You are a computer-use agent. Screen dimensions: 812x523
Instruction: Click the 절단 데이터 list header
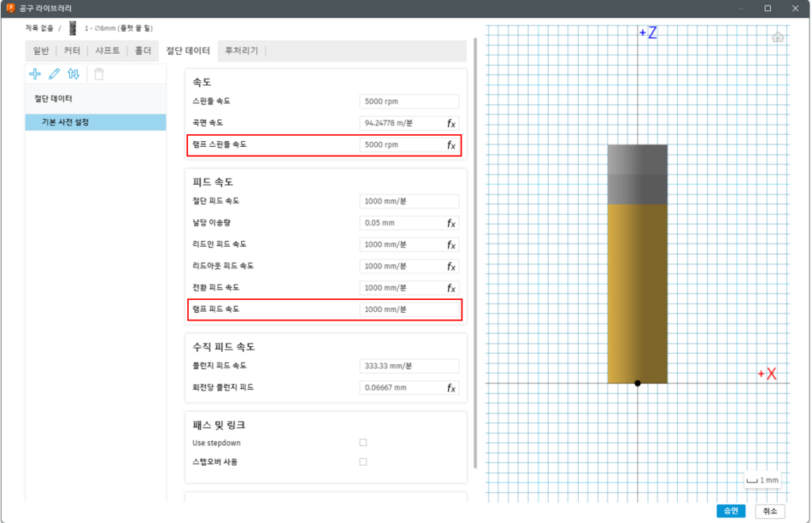(x=53, y=98)
